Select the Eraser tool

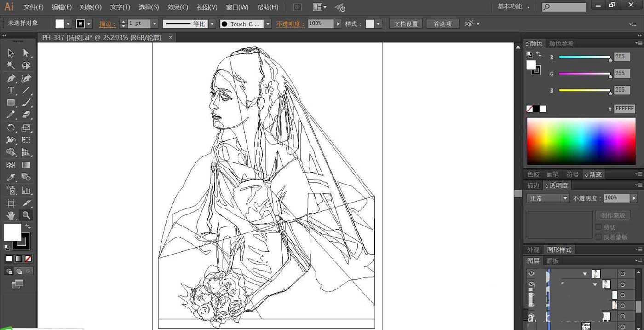[26, 115]
